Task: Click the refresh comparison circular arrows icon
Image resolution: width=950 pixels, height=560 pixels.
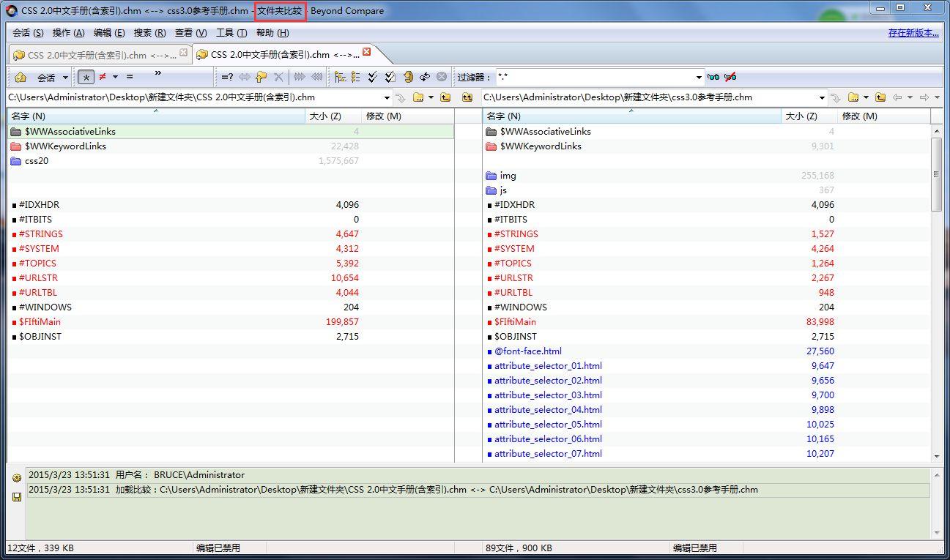Action: [x=425, y=76]
